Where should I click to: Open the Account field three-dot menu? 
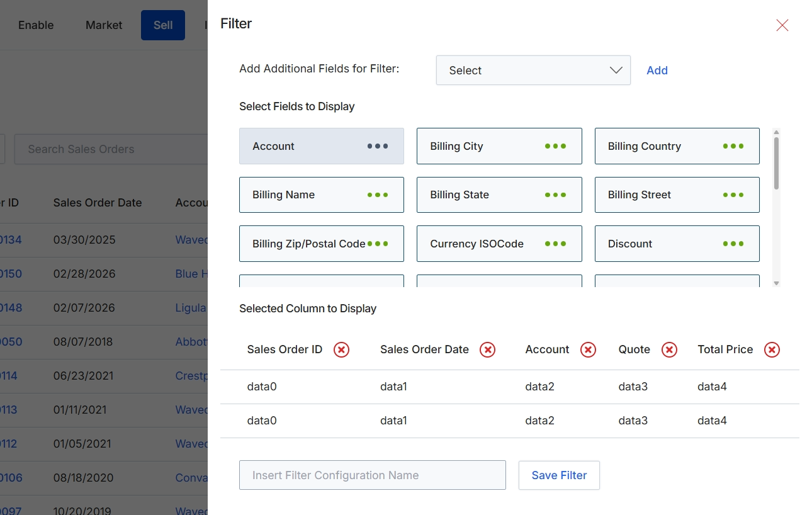pyautogui.click(x=378, y=146)
